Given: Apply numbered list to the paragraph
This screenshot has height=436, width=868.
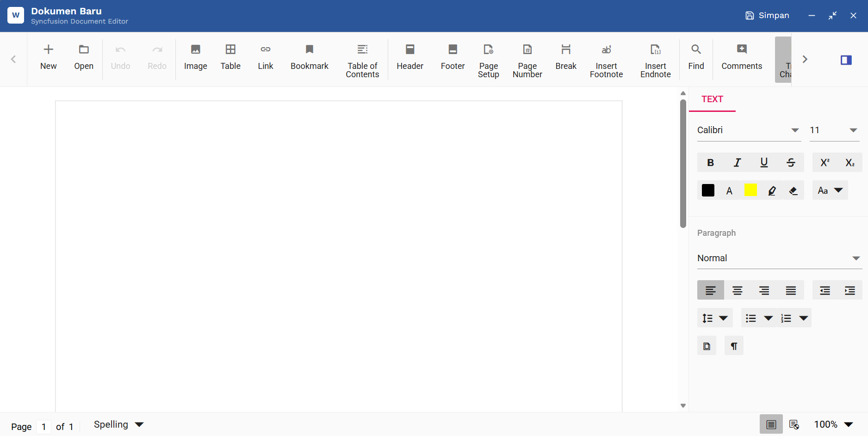Looking at the screenshot, I should click(x=786, y=318).
